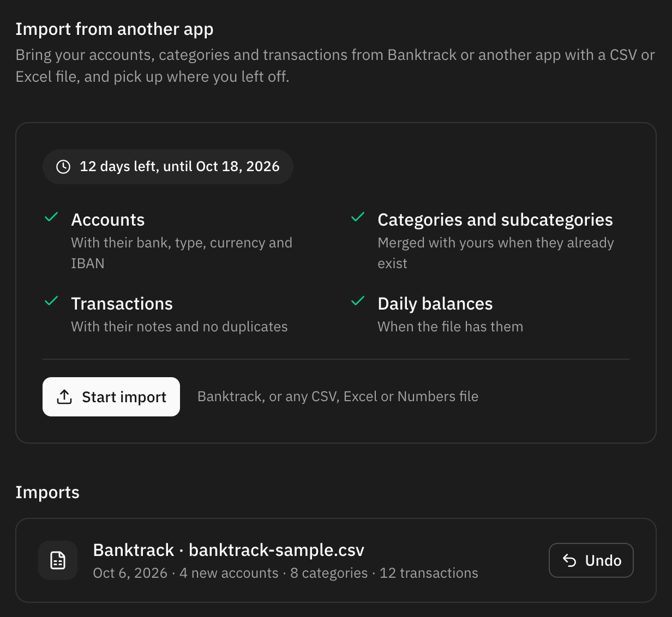Click the "Accounts" feature title
The width and height of the screenshot is (672, 617).
tap(108, 220)
